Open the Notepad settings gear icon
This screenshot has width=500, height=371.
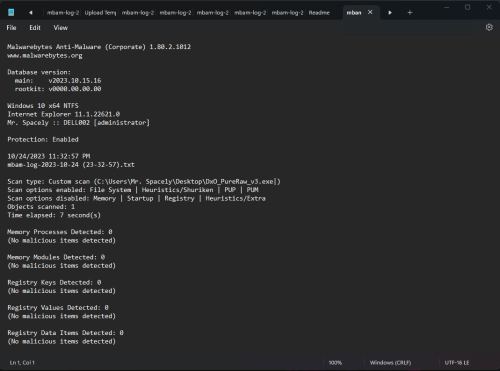pos(489,27)
